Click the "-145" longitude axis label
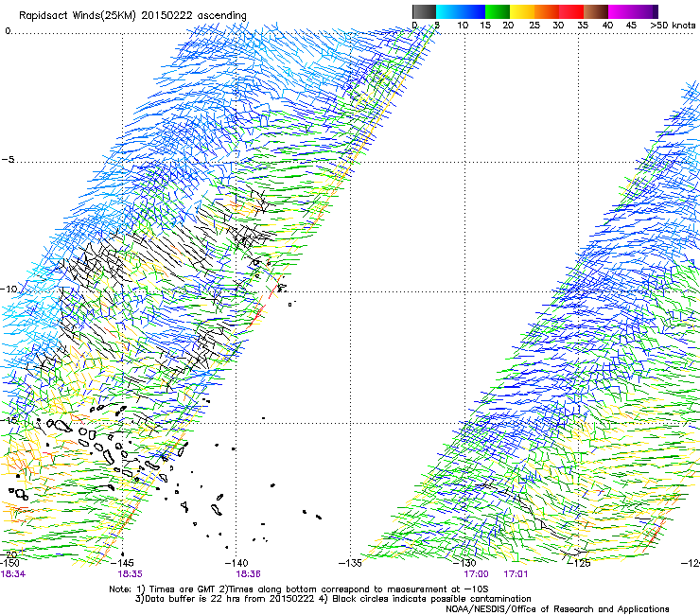 coord(121,563)
